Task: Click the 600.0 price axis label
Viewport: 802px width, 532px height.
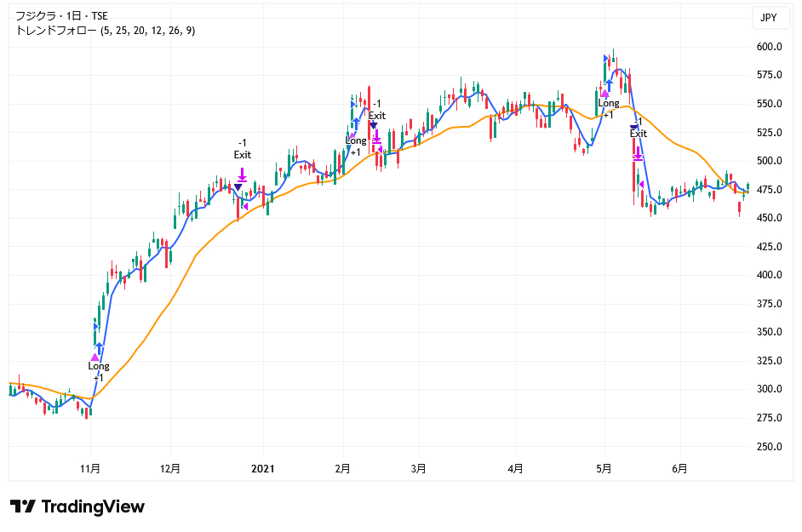Action: [770, 47]
